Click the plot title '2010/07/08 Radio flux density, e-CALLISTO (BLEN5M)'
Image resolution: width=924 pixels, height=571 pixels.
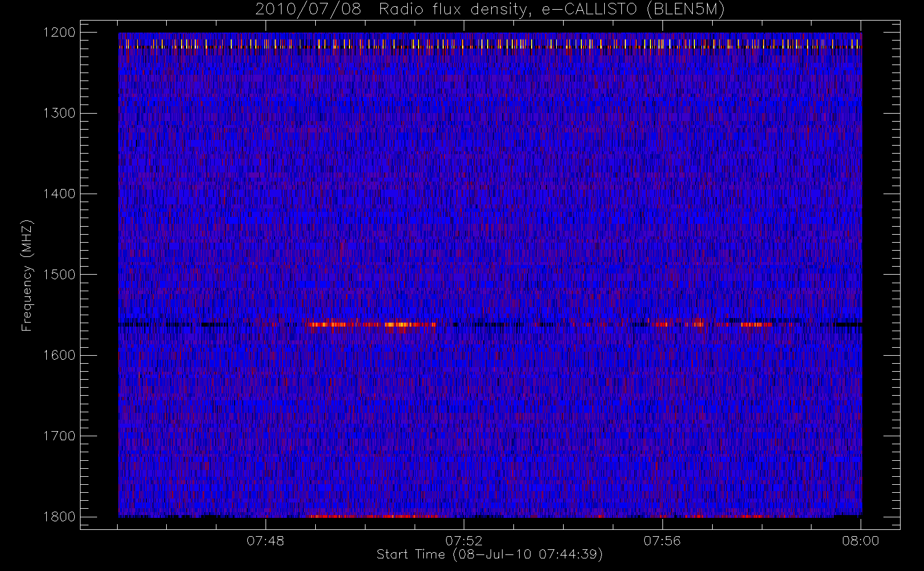490,10
